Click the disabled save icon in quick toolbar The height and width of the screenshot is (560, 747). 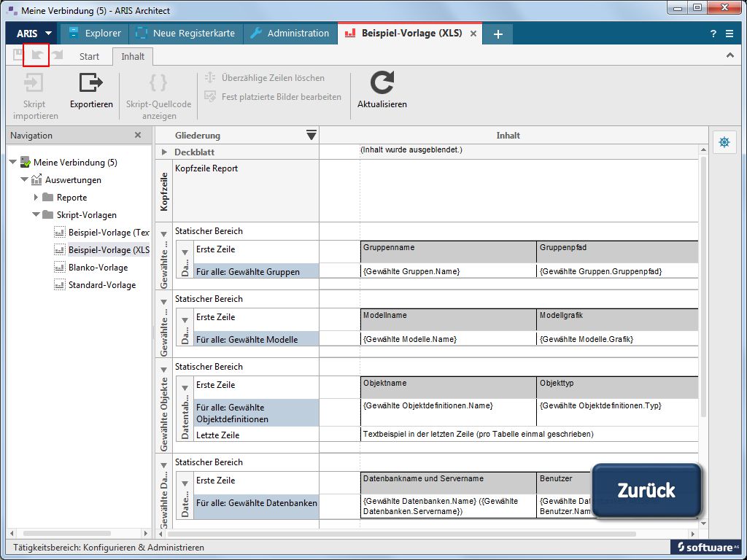pyautogui.click(x=18, y=55)
